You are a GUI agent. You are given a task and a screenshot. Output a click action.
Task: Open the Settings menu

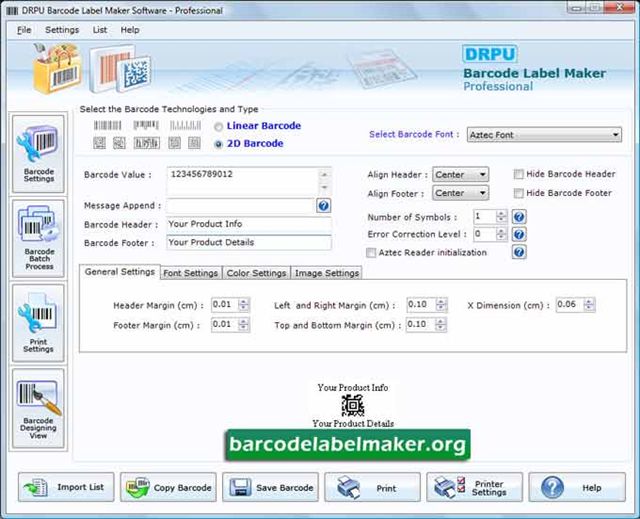pos(62,30)
